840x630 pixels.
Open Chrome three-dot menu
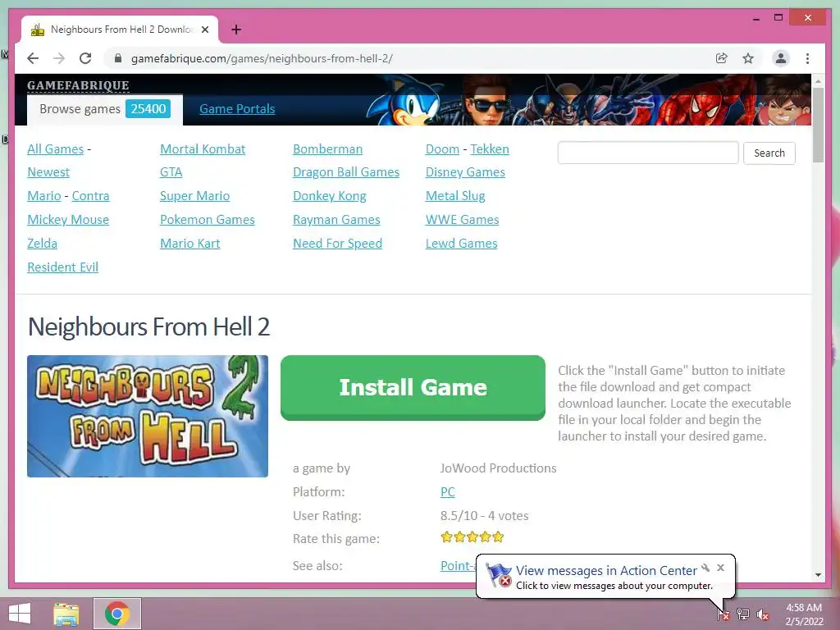tap(807, 58)
